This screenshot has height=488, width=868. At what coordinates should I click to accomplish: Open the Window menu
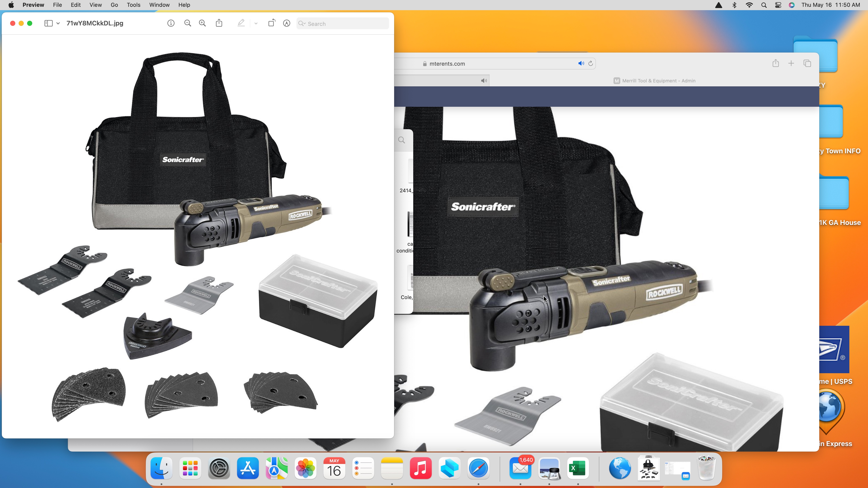coord(159,5)
